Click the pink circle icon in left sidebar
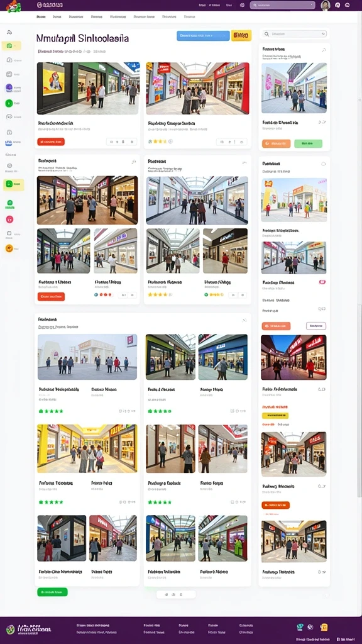This screenshot has height=644, width=362. [9, 219]
